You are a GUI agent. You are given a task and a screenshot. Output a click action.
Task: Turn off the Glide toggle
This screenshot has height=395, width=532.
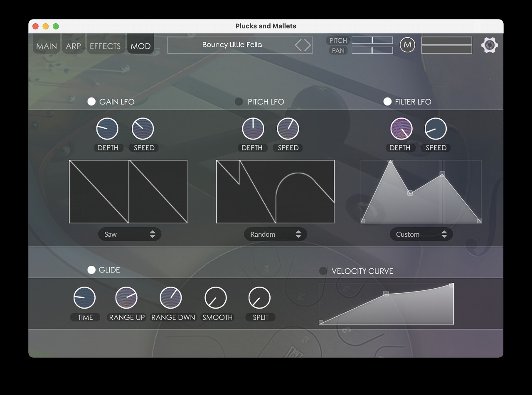coord(91,270)
